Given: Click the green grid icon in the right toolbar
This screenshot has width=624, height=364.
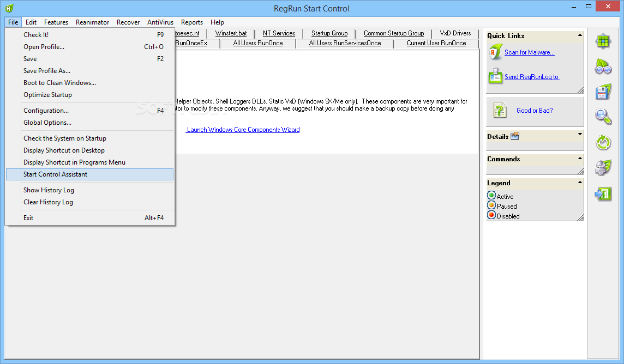Looking at the screenshot, I should [603, 41].
